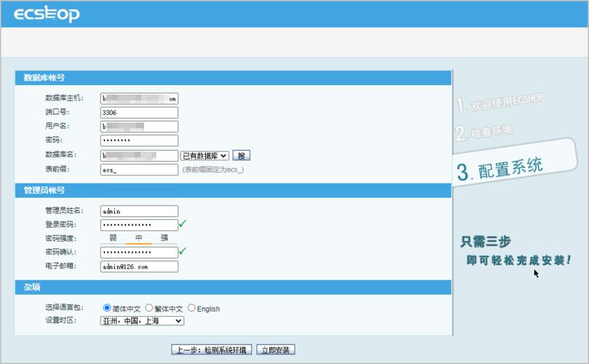The image size is (589, 364).
Task: Click the password confirm field
Action: point(139,252)
